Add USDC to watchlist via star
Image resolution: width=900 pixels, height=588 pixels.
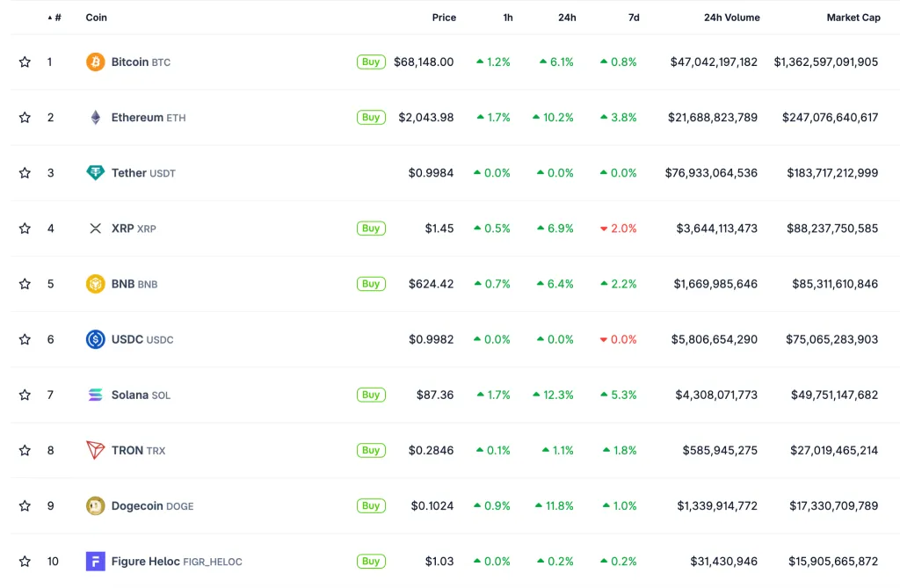[x=25, y=339]
